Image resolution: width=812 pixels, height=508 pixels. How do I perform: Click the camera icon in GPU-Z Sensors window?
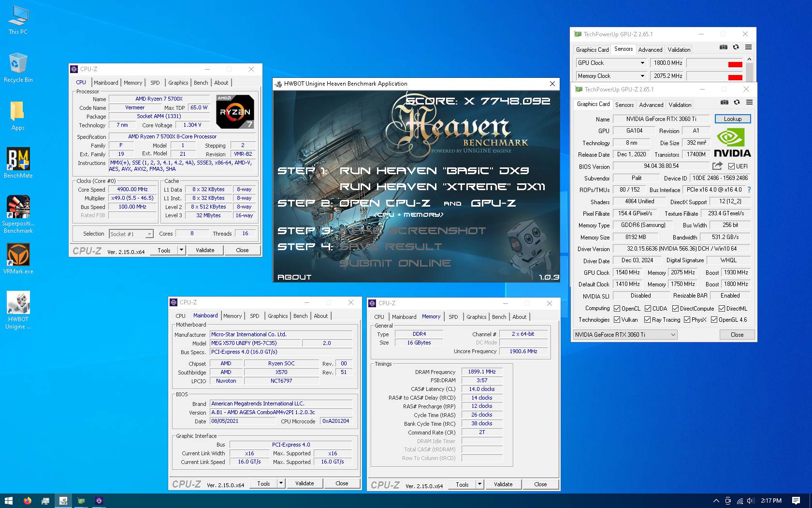point(723,47)
